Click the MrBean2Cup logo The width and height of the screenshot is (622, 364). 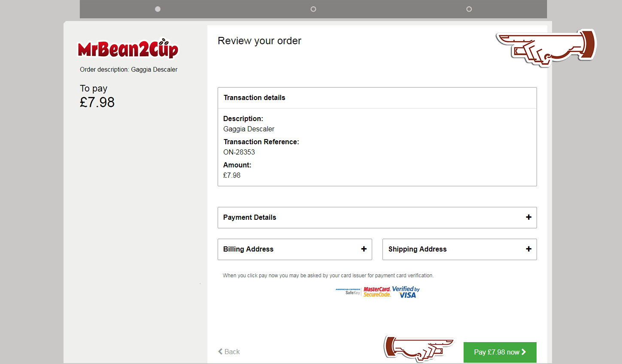(128, 49)
